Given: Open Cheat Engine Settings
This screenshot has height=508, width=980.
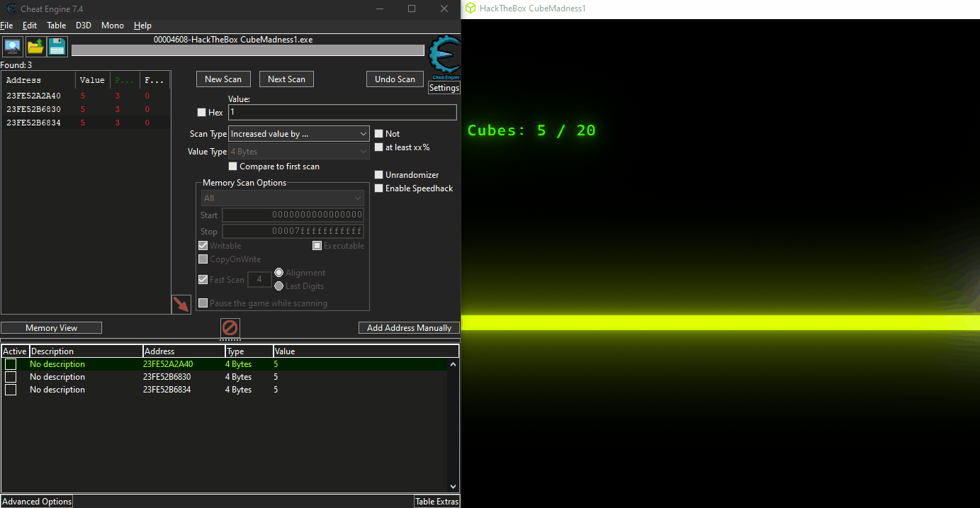Looking at the screenshot, I should [x=444, y=88].
